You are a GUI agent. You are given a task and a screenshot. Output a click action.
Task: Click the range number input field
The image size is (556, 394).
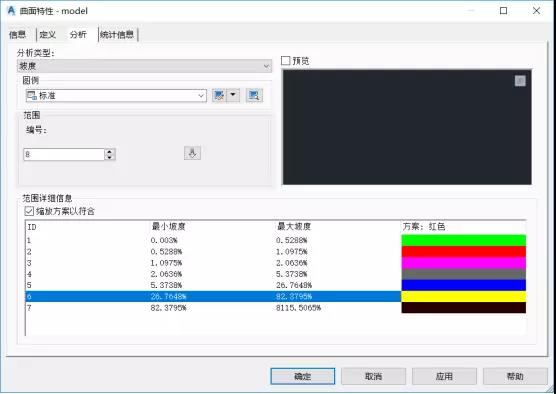point(64,154)
